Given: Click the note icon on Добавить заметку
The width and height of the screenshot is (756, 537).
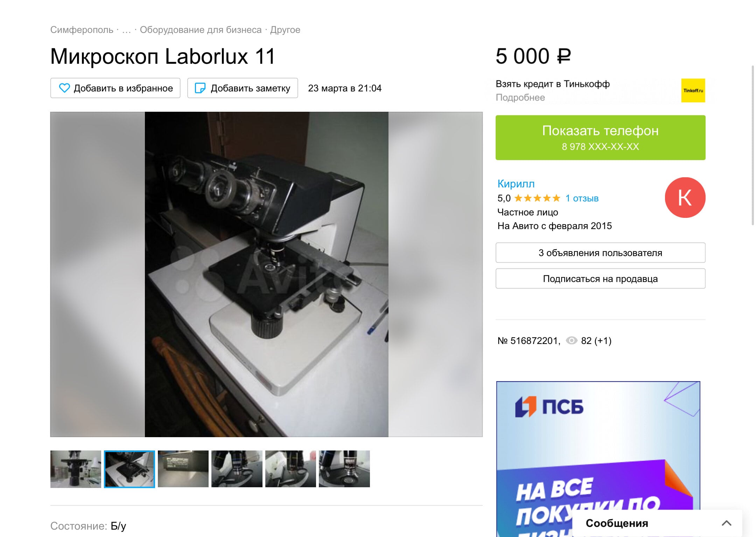Looking at the screenshot, I should [x=200, y=88].
